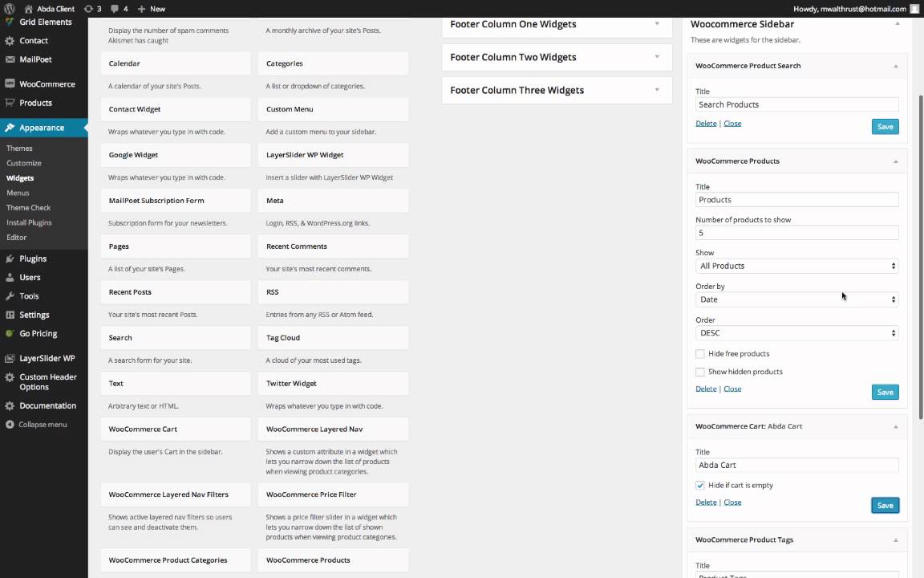
Task: Click the Number of products to show field
Action: pos(797,233)
